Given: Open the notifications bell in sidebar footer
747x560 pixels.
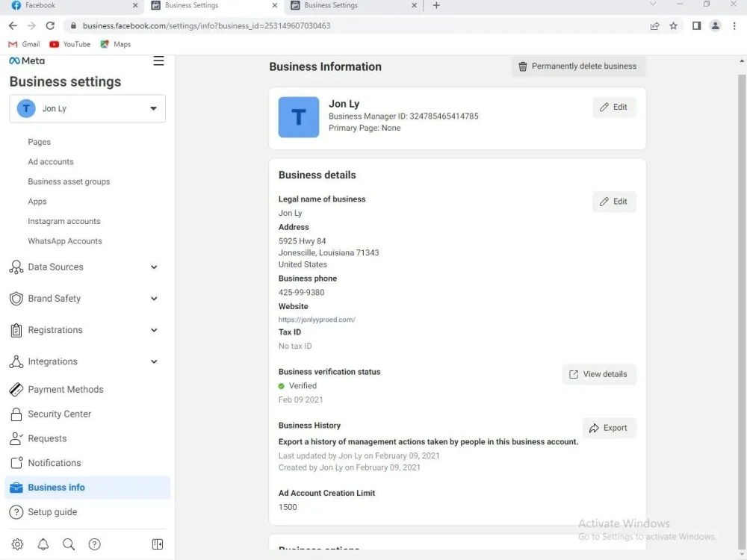Looking at the screenshot, I should tap(43, 544).
